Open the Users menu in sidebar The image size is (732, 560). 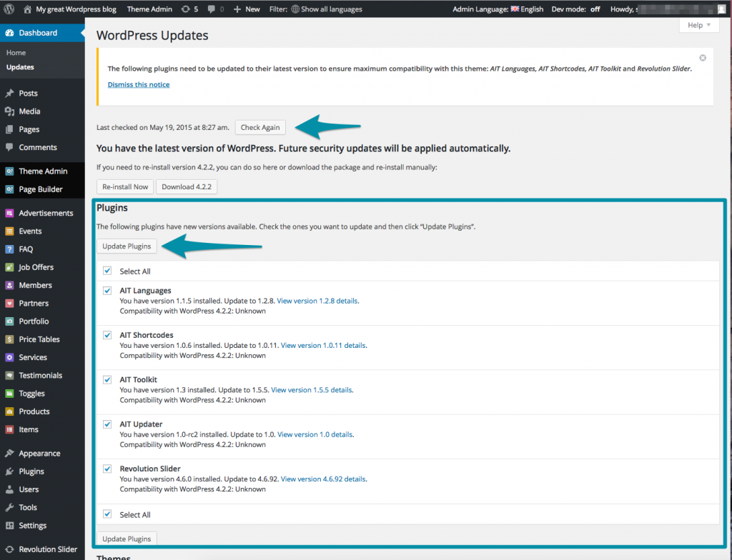[x=42, y=489]
